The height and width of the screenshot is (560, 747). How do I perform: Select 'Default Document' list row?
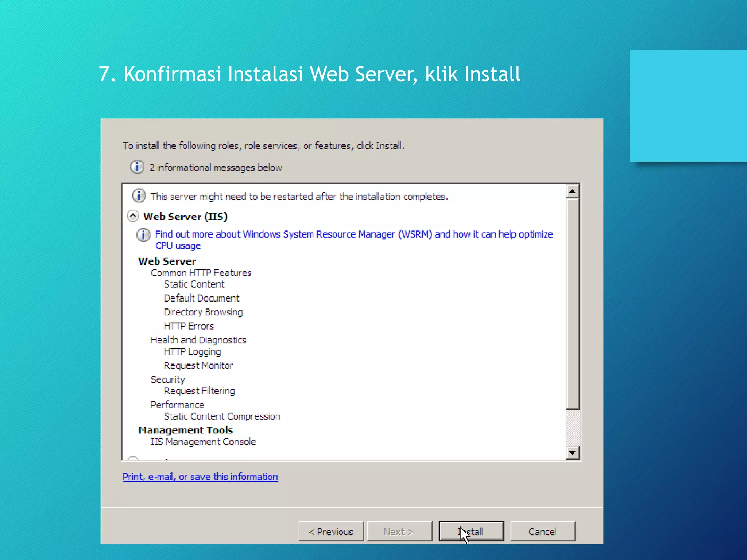(x=201, y=298)
